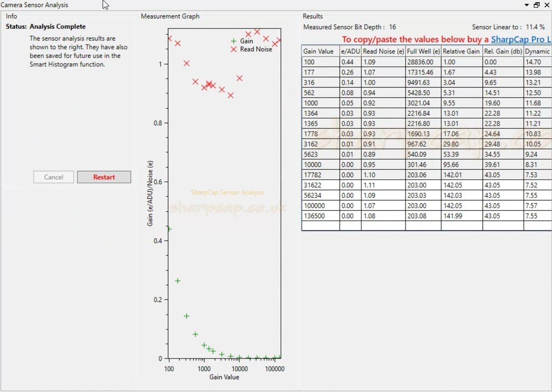The image size is (552, 392).
Task: Select the gain value 1364 cell
Action: (321, 113)
